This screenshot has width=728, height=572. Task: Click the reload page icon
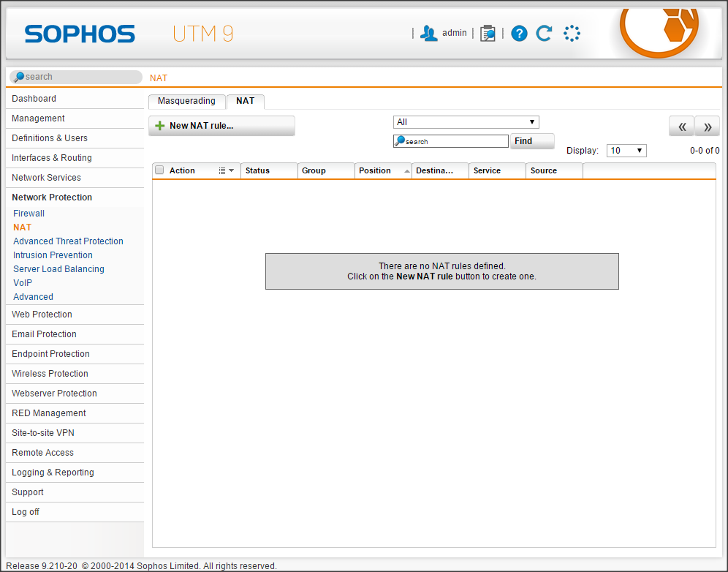(544, 34)
